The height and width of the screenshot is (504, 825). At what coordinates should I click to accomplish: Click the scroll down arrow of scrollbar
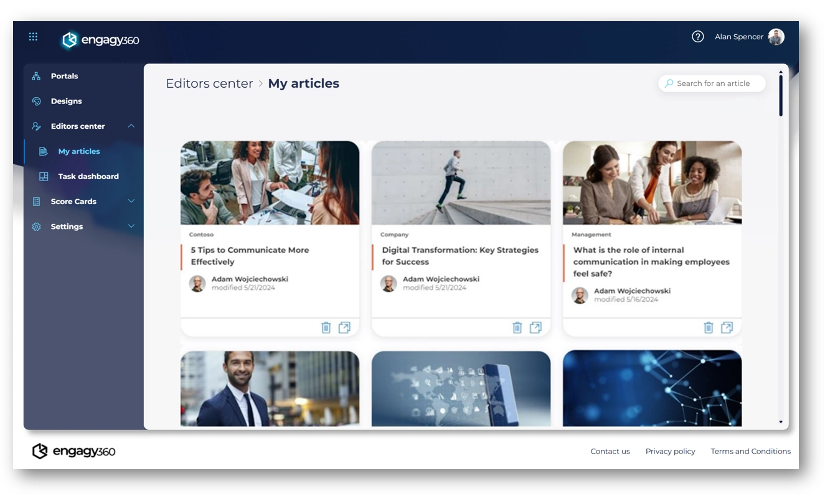pos(781,422)
